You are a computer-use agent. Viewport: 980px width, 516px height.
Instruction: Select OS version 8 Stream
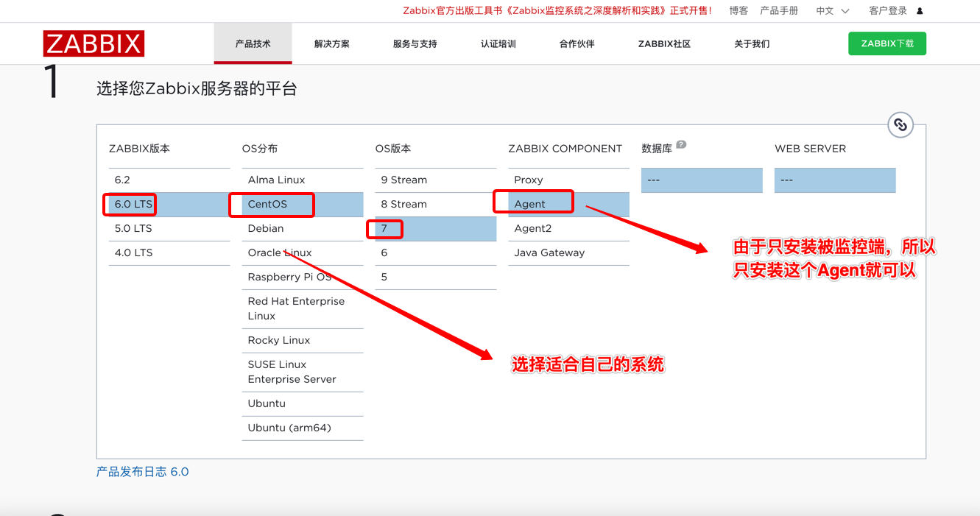click(436, 205)
